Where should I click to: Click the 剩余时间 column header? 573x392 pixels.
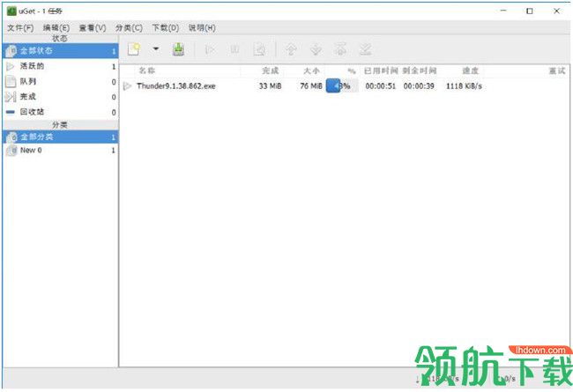419,70
